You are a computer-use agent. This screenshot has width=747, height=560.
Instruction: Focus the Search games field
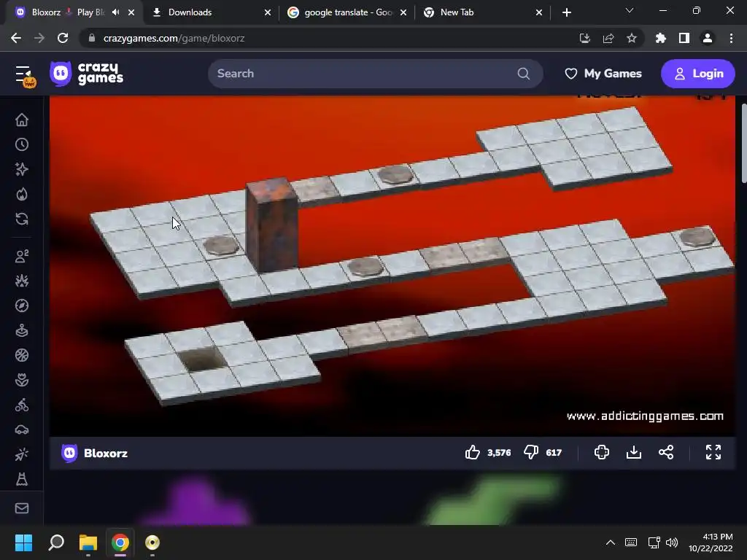(x=376, y=74)
